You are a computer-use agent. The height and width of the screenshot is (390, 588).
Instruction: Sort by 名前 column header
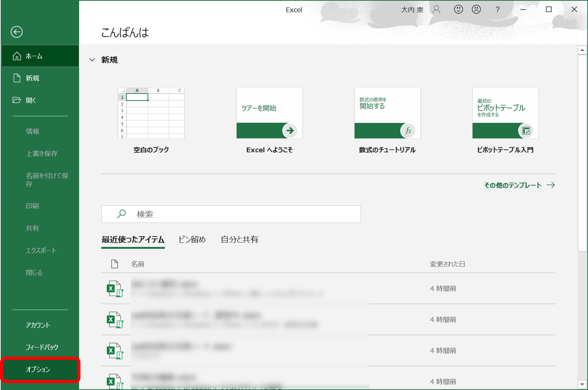tap(138, 264)
